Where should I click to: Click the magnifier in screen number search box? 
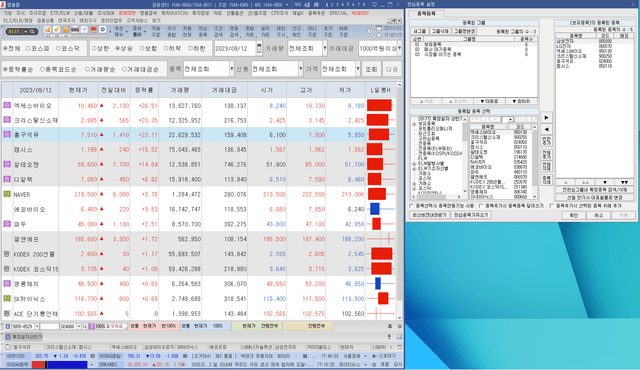(x=32, y=31)
